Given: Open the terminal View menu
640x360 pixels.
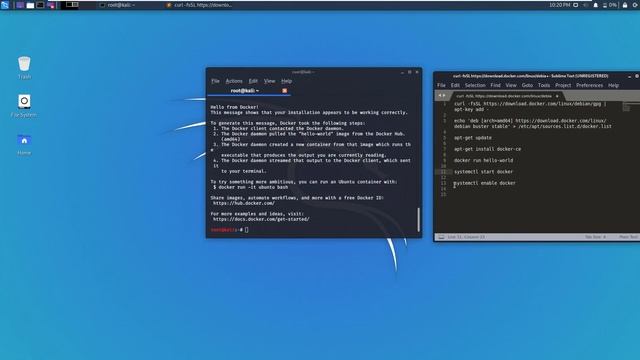Looking at the screenshot, I should pos(269,81).
